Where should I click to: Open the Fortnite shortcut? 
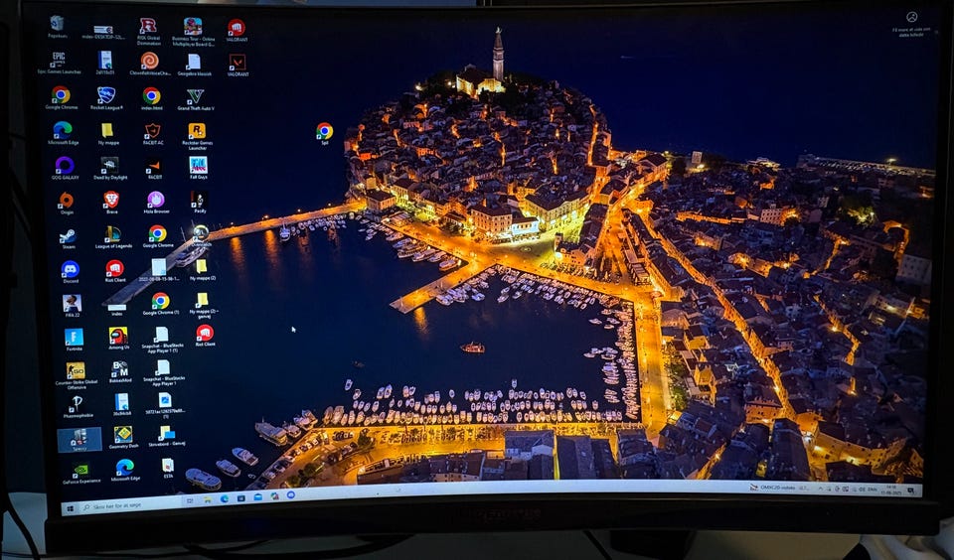[75, 340]
